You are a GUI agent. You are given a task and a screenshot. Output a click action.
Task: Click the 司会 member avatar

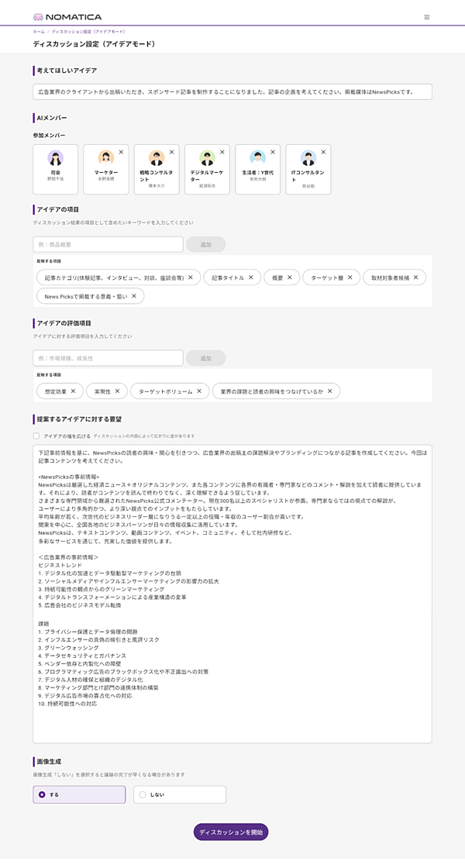coord(55,158)
